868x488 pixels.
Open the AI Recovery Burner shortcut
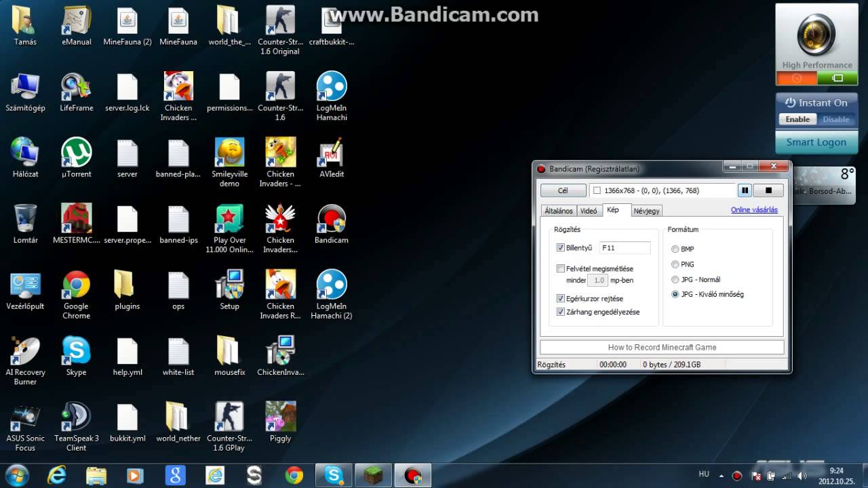pos(26,361)
